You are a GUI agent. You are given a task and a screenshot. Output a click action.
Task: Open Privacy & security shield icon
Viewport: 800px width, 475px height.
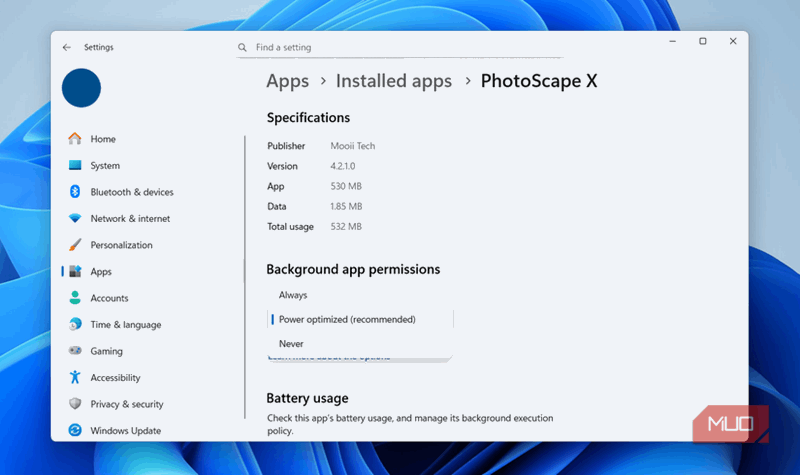pyautogui.click(x=75, y=404)
